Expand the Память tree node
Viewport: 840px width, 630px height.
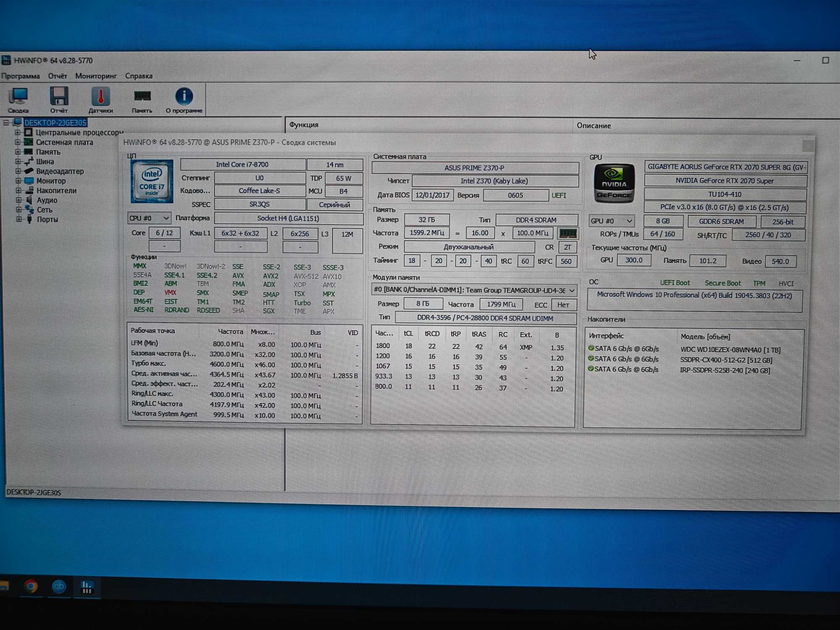point(18,152)
